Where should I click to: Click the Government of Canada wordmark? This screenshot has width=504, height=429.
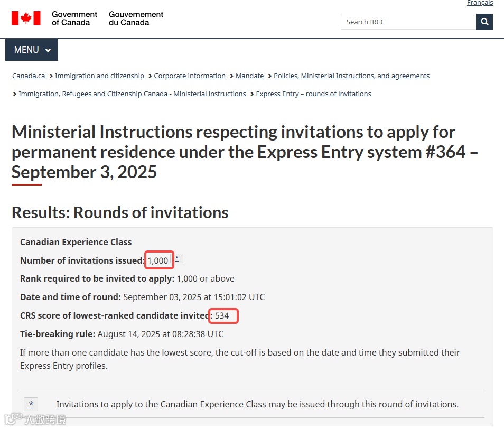click(x=74, y=18)
